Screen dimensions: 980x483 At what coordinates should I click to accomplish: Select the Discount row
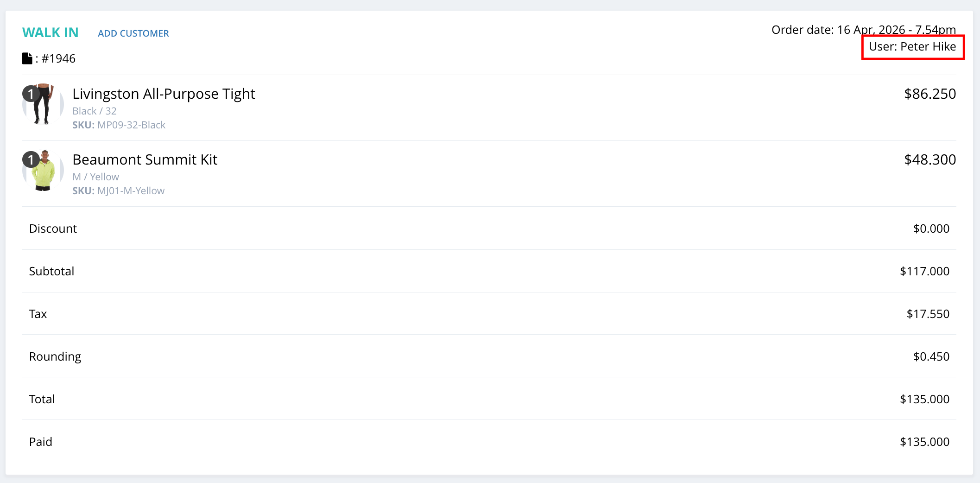pyautogui.click(x=53, y=229)
